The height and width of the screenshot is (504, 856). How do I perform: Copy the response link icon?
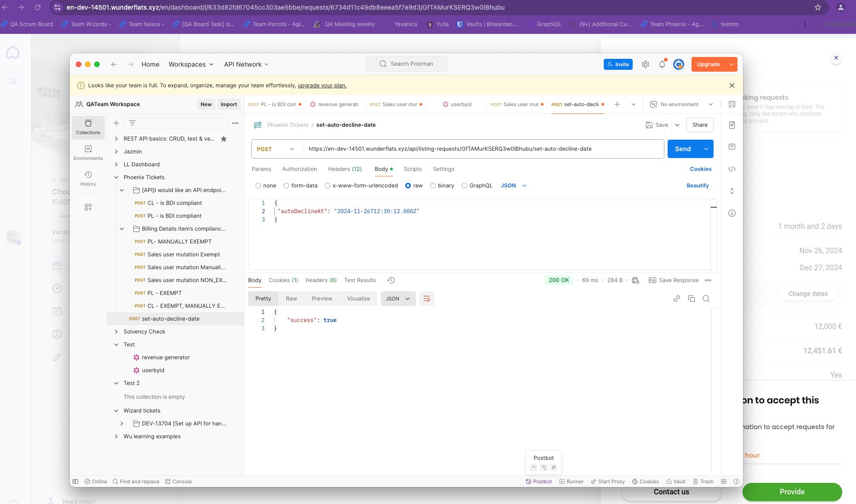tap(677, 299)
